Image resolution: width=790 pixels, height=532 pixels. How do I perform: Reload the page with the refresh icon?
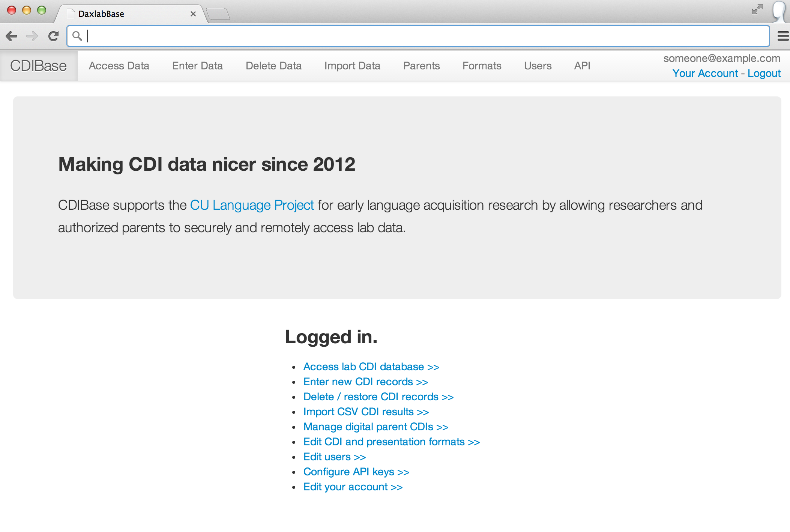click(53, 36)
